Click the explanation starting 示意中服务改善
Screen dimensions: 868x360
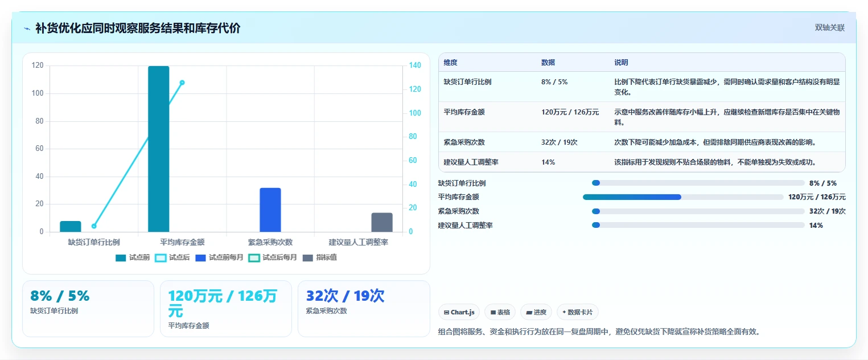pos(727,117)
